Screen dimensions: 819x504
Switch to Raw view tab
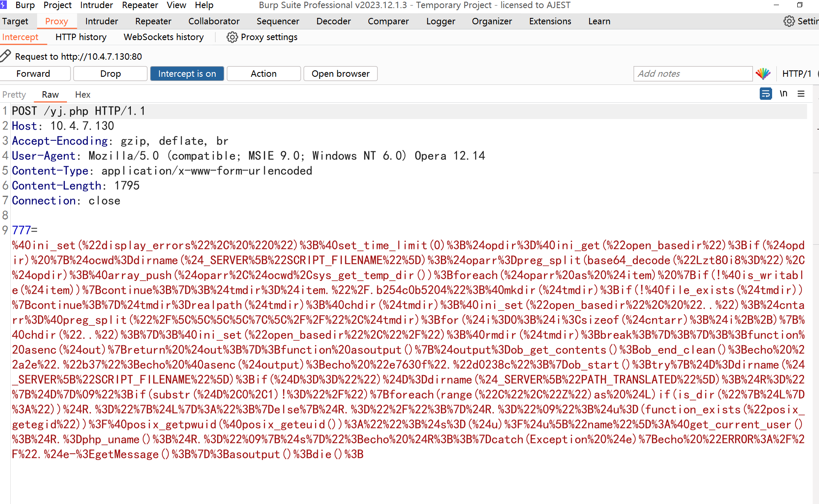[50, 95]
